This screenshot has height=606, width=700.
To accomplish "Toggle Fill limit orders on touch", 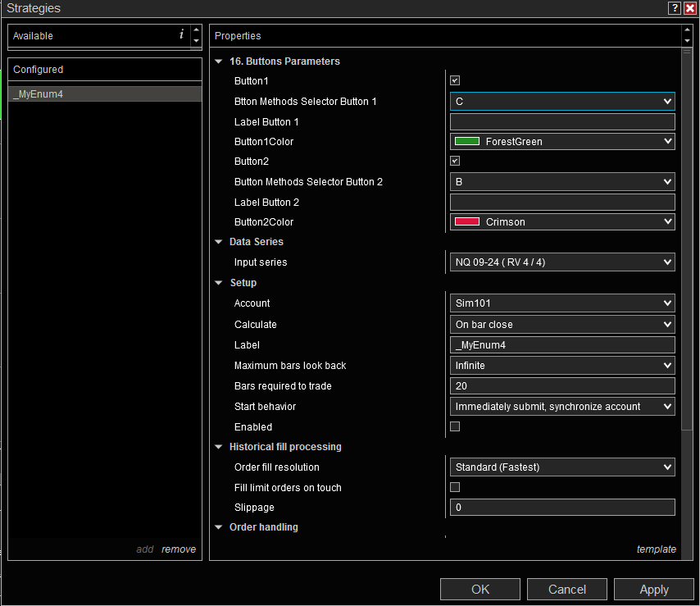I will coord(455,487).
